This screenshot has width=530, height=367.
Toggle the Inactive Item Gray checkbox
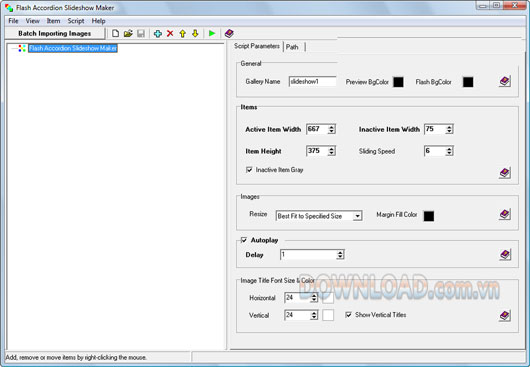pos(249,170)
